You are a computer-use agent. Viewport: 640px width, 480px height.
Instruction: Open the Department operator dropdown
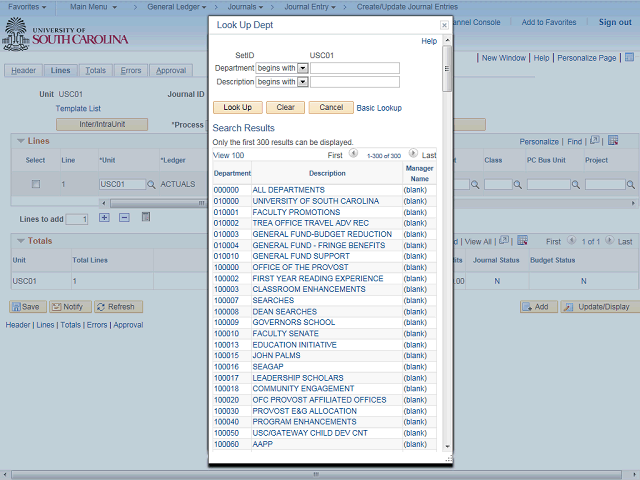(x=302, y=68)
